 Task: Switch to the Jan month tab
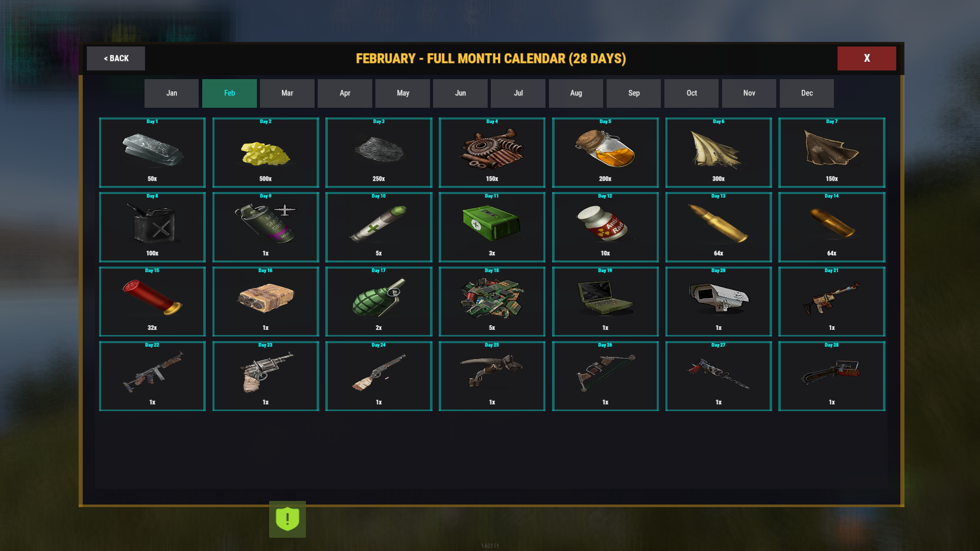(x=172, y=93)
